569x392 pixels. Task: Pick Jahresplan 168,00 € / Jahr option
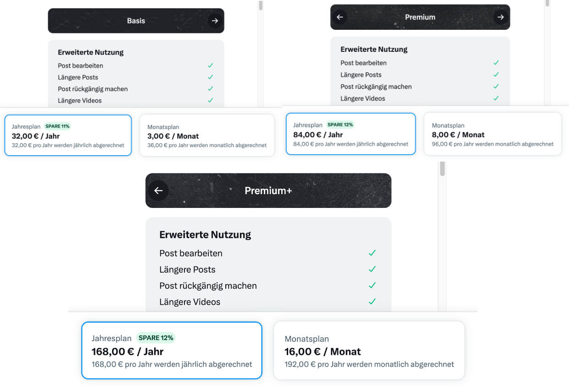pos(172,350)
